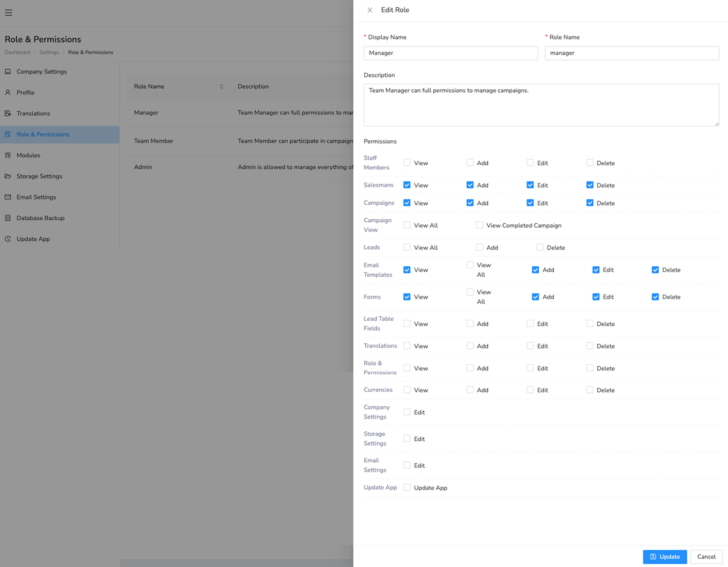Enable Storage Settings Edit checkbox

click(x=407, y=439)
